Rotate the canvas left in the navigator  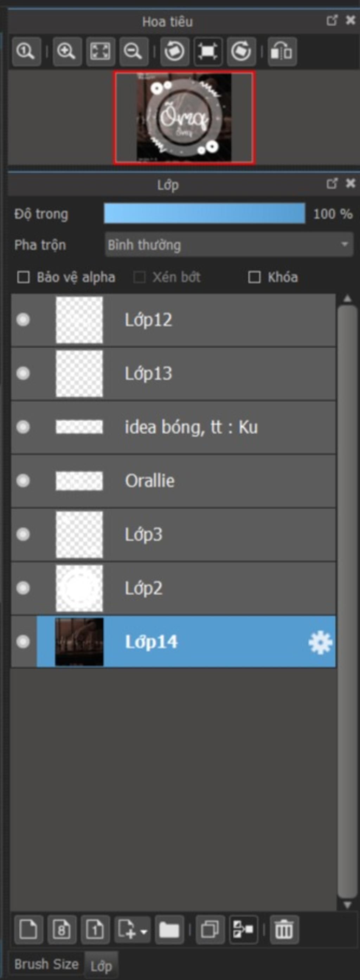coord(174,51)
